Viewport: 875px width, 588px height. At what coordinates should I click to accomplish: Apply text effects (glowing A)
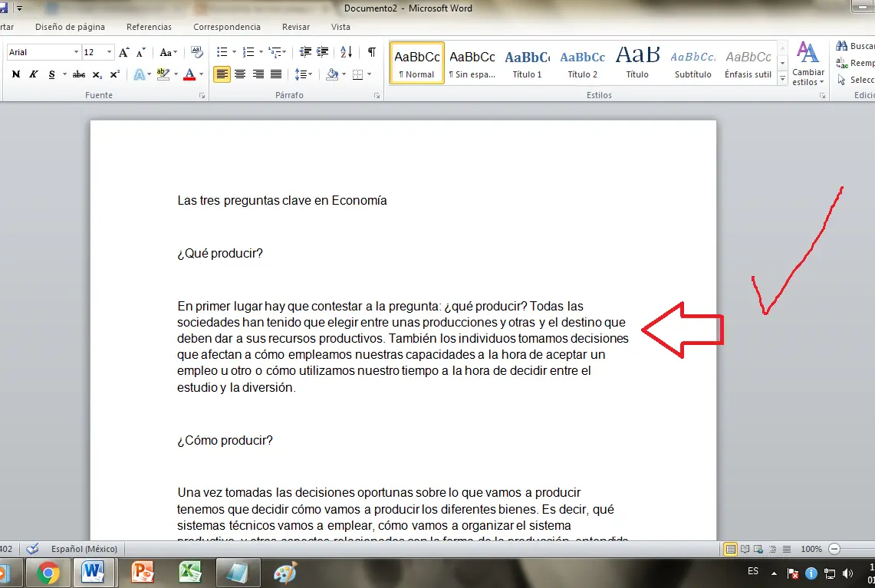(140, 74)
